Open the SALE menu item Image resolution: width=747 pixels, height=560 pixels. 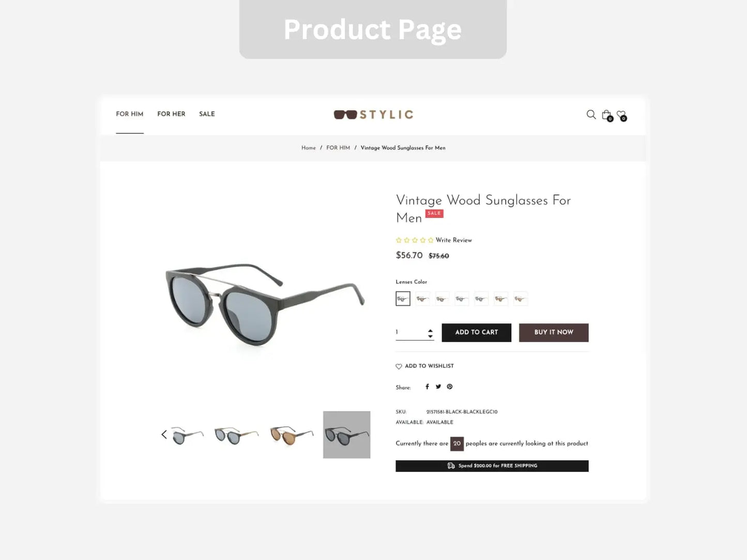[x=207, y=114]
